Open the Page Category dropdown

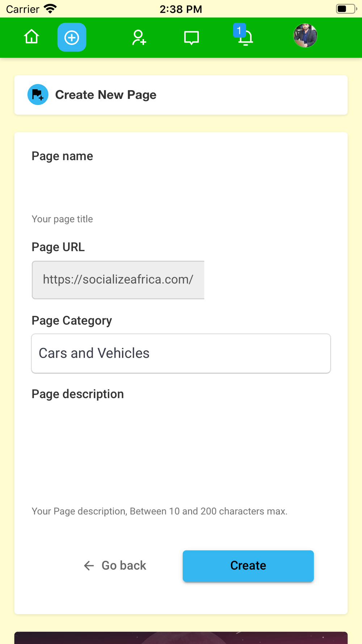tap(181, 353)
